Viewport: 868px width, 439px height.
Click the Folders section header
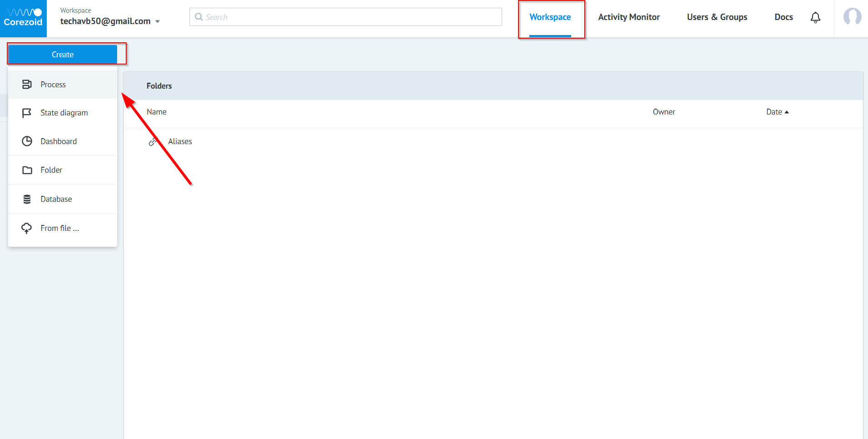point(159,86)
